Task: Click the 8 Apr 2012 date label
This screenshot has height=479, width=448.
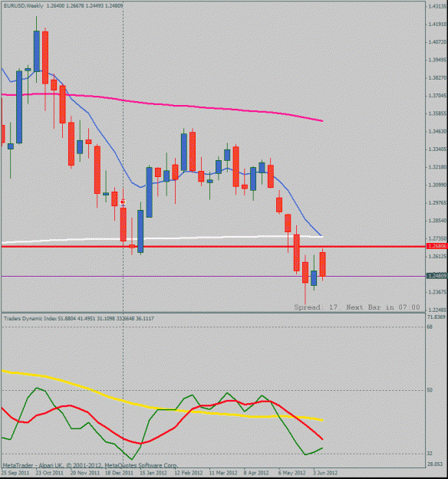Action: point(256,473)
